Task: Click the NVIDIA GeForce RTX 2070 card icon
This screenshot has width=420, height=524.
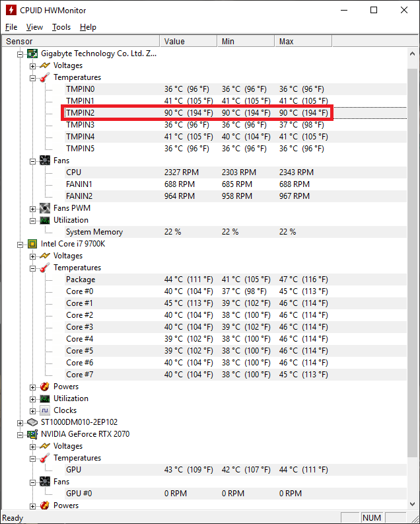Action: tap(32, 434)
